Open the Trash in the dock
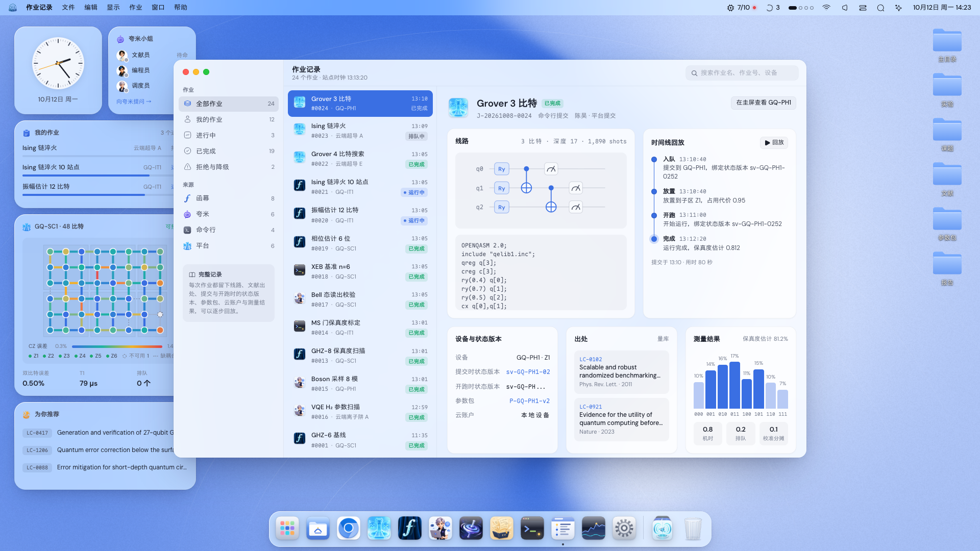The height and width of the screenshot is (551, 980). pyautogui.click(x=693, y=529)
